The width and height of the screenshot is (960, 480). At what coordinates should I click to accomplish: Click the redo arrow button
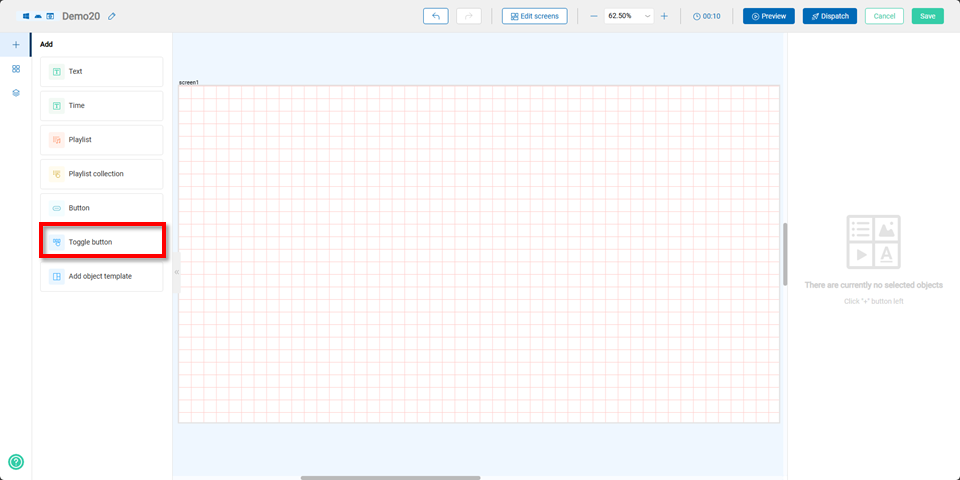[468, 16]
